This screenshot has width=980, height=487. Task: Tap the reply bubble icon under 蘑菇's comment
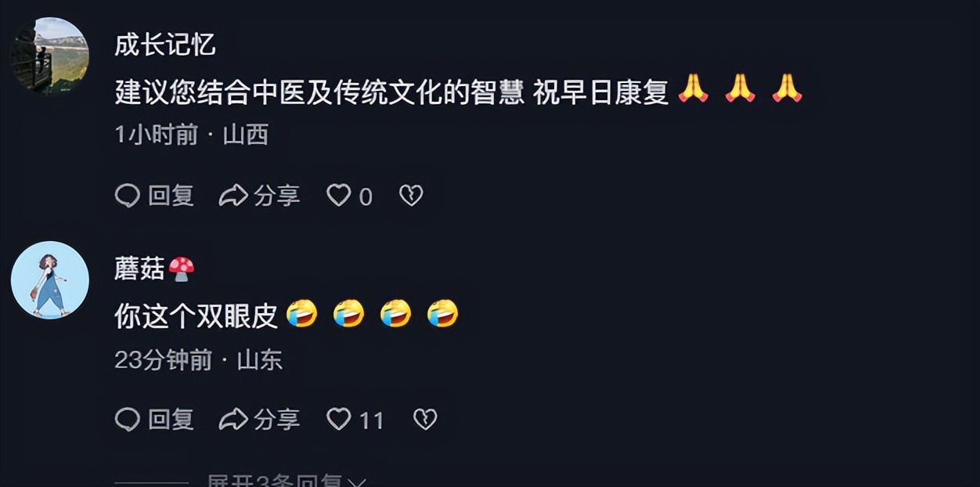[127, 420]
